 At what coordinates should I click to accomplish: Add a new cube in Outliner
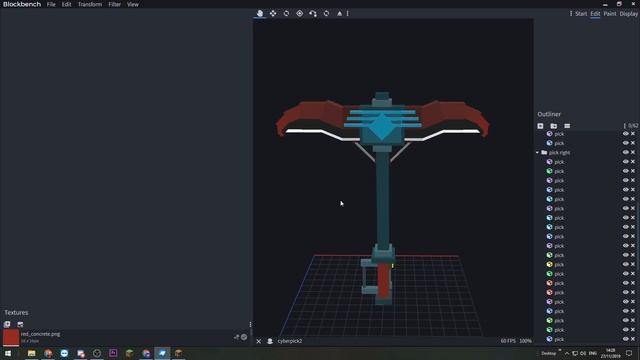click(x=540, y=126)
